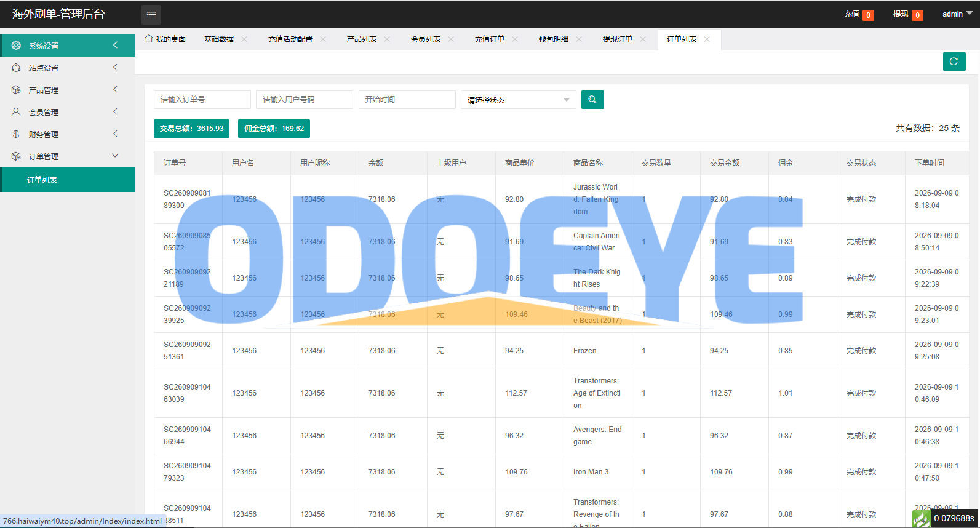The image size is (980, 528).
Task: Switch to the 充值订单 tab
Action: click(489, 39)
